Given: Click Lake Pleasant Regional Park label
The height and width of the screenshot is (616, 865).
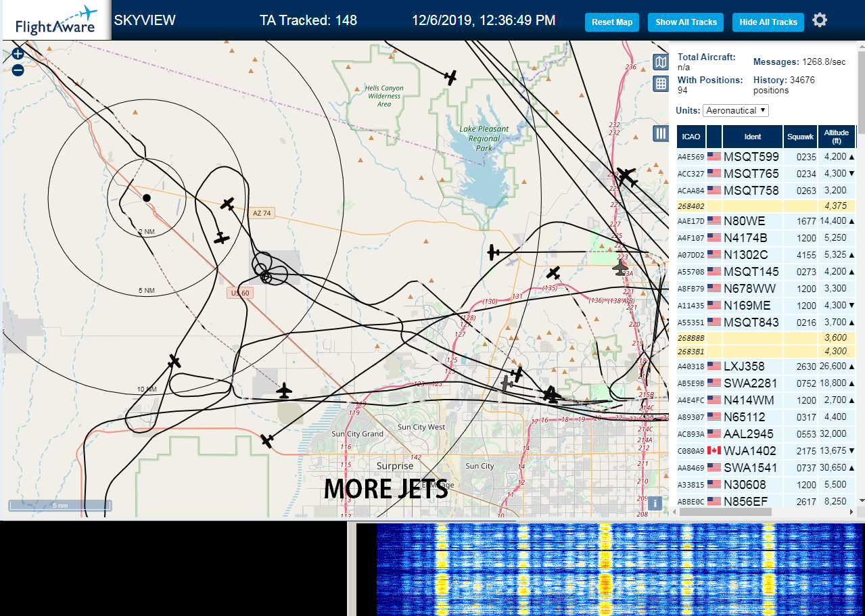Looking at the screenshot, I should point(484,138).
